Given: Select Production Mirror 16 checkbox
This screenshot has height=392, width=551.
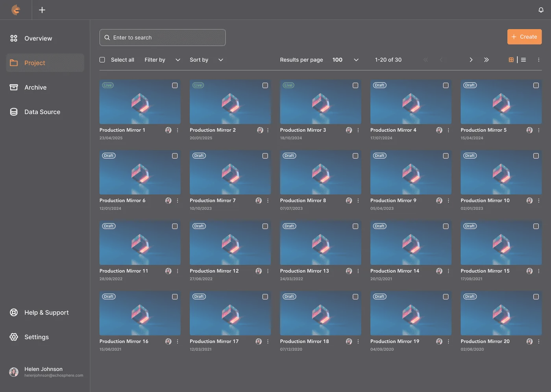Looking at the screenshot, I should click(x=175, y=297).
